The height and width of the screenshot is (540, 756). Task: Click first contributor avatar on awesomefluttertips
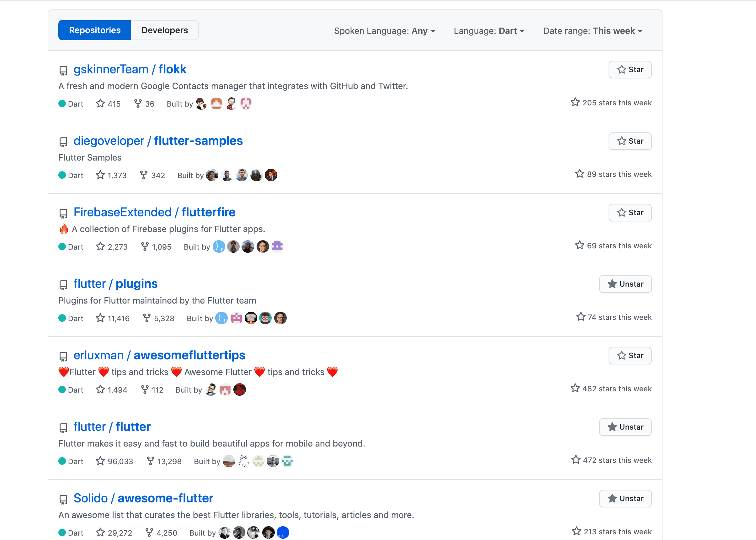(210, 389)
